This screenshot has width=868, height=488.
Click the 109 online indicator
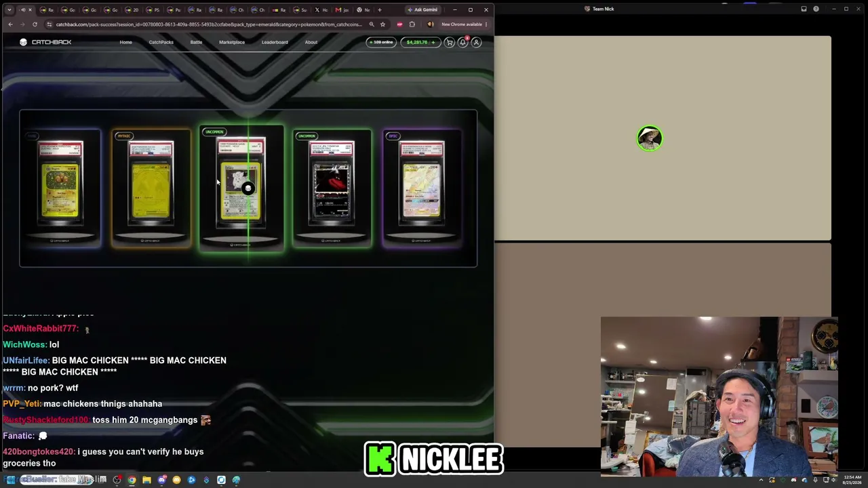click(381, 42)
